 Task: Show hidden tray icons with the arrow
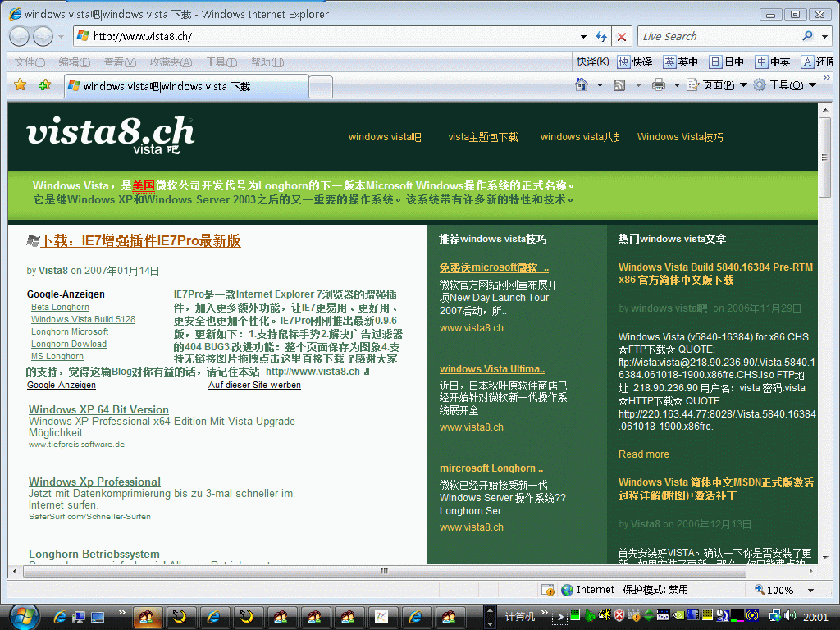pos(560,617)
